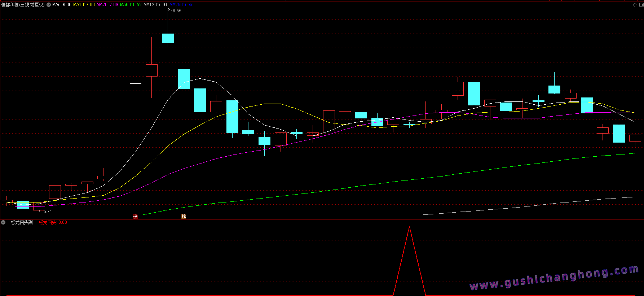Select the magenta MA20 indicator label
Screen dimensions: 644x296
pos(107,5)
